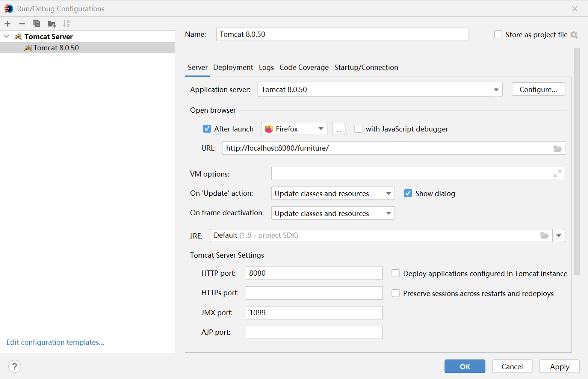The image size is (588, 379).
Task: Switch to the Code Coverage tab
Action: 304,68
